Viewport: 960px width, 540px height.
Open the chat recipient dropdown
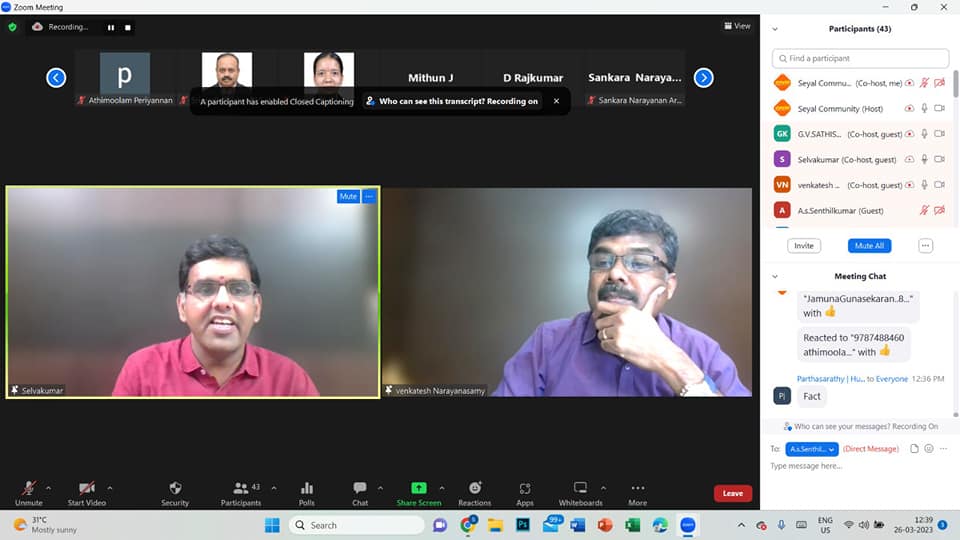(811, 449)
